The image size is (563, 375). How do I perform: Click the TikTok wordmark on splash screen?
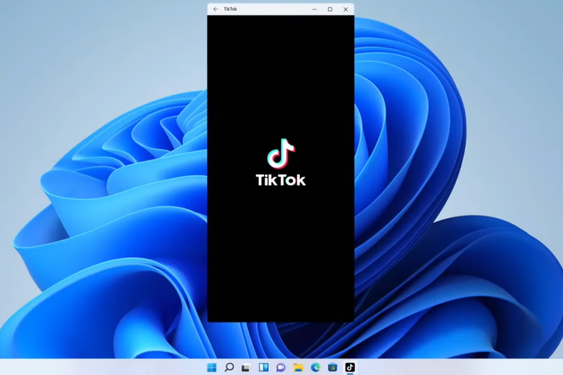281,180
